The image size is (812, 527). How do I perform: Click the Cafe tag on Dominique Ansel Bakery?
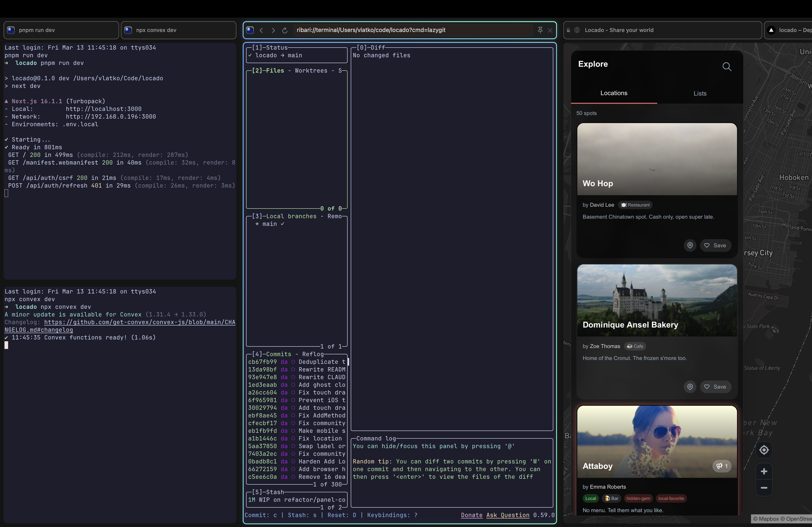(x=635, y=346)
